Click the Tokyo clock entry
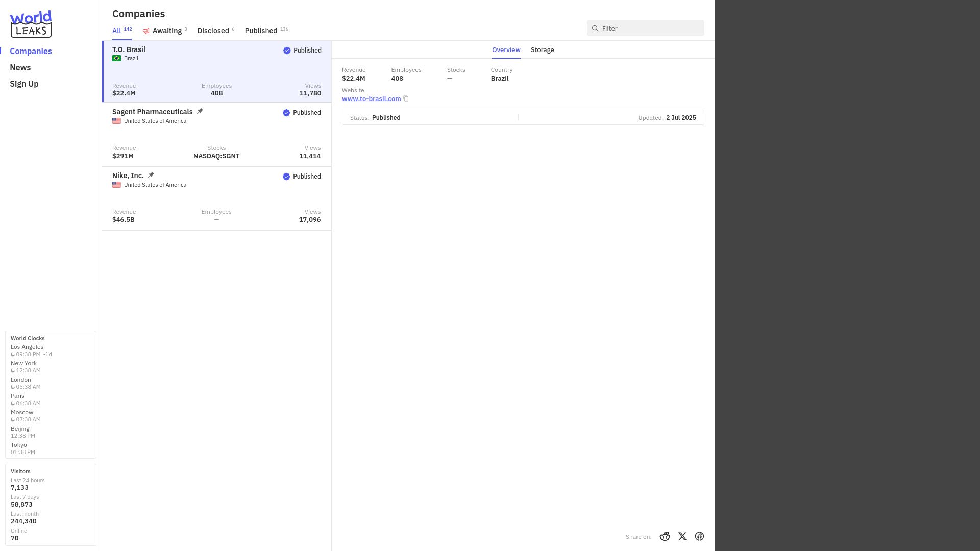This screenshot has width=980, height=551. [x=23, y=448]
